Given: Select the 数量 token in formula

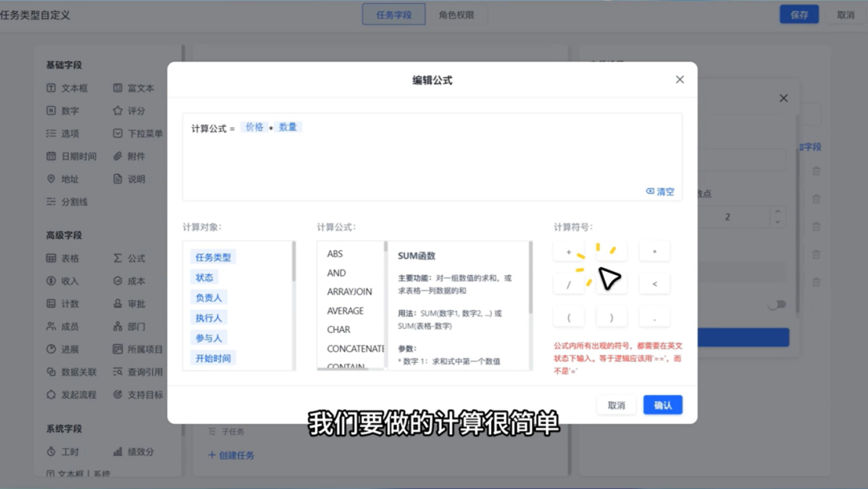Looking at the screenshot, I should coord(288,127).
